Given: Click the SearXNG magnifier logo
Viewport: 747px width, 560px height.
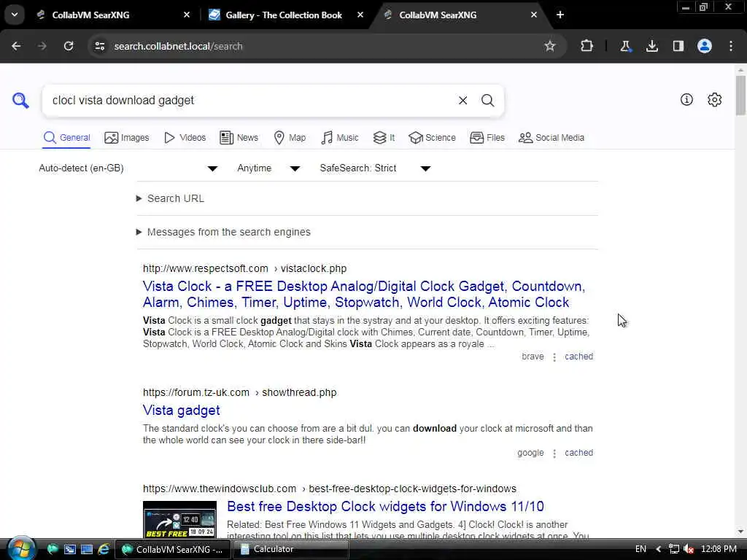Looking at the screenshot, I should (20, 100).
